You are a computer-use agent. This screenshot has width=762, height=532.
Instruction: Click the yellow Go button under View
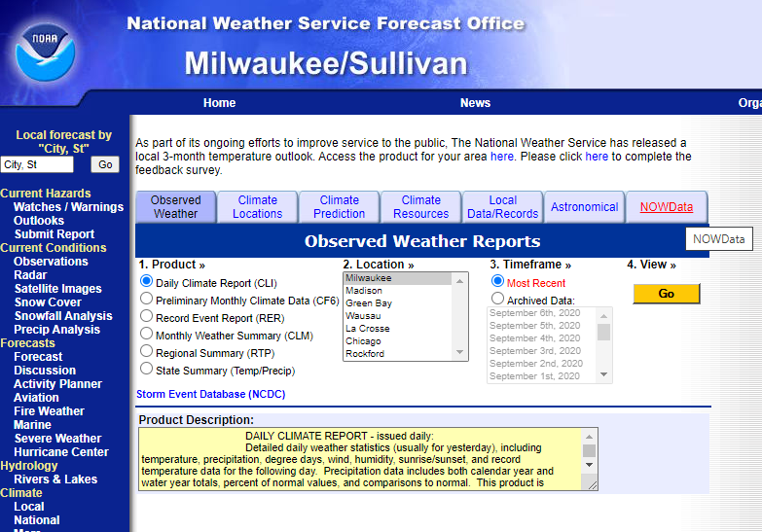[x=667, y=294]
